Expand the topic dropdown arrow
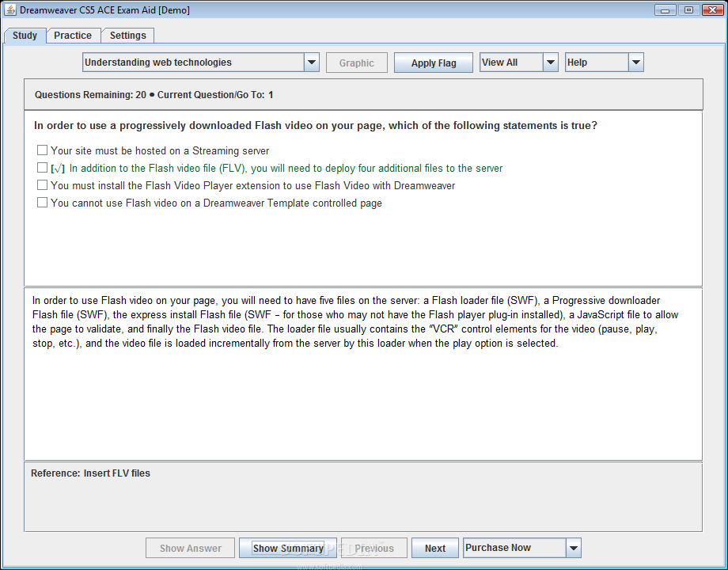Image resolution: width=728 pixels, height=570 pixels. click(312, 63)
